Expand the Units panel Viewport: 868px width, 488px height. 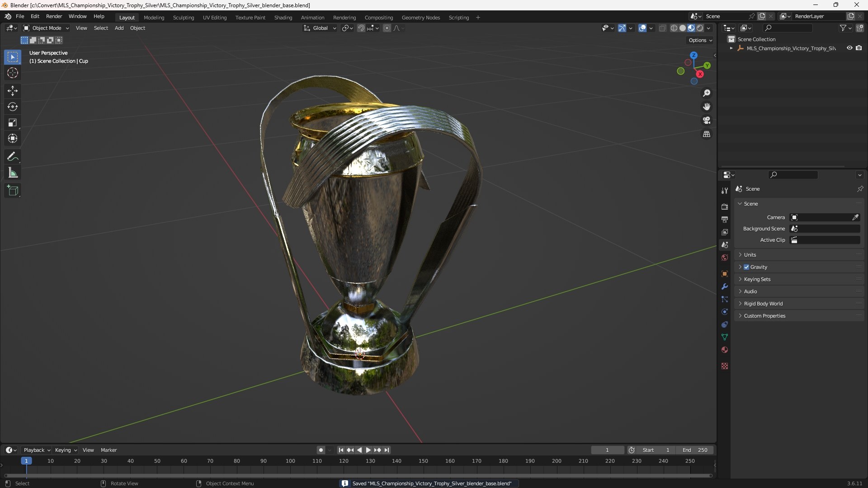pyautogui.click(x=799, y=255)
